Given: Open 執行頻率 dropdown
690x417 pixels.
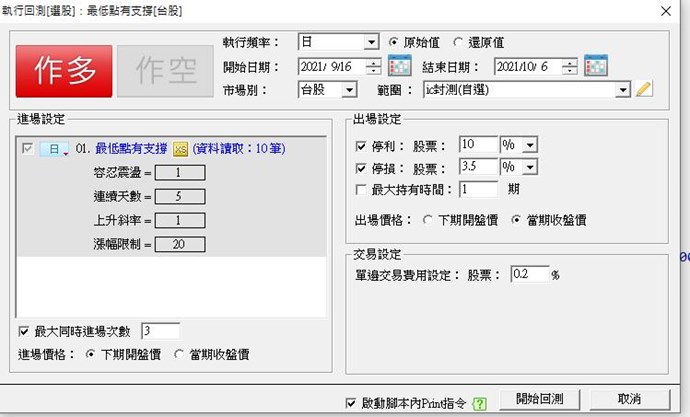Looking at the screenshot, I should 371,42.
